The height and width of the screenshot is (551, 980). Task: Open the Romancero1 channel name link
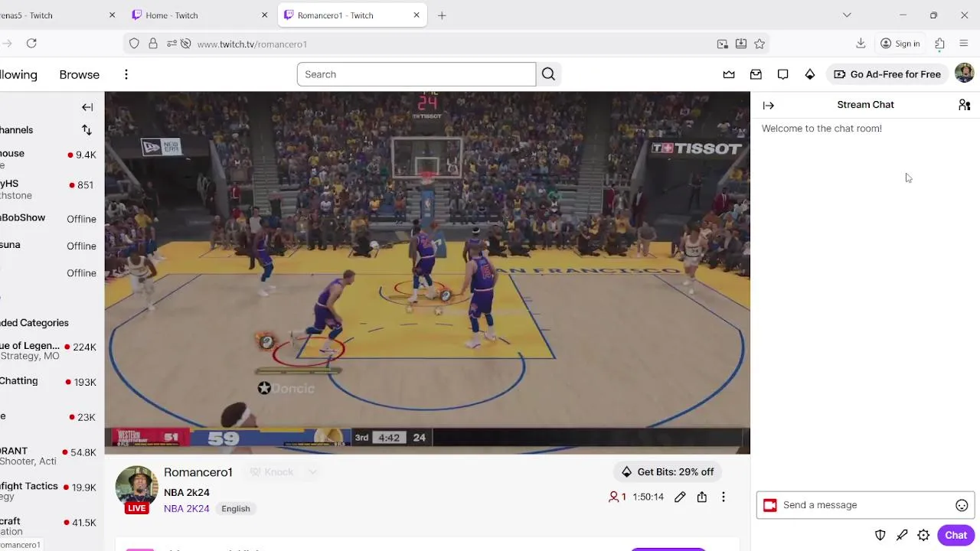[198, 472]
